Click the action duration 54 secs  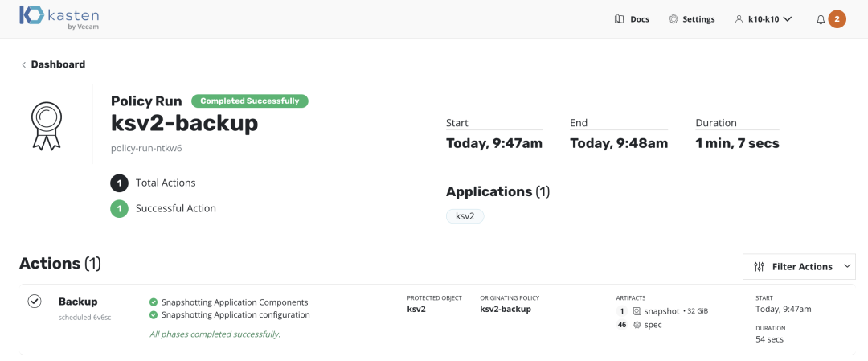coord(769,339)
